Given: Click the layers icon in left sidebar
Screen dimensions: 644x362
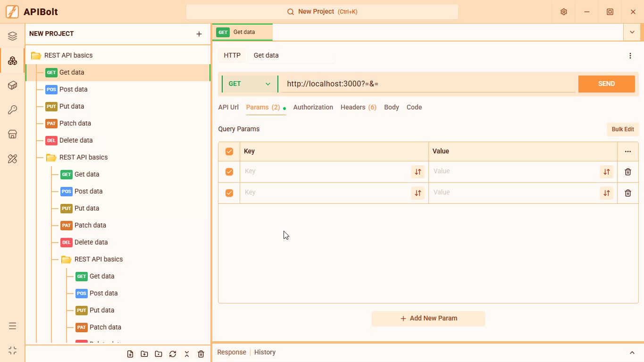Looking at the screenshot, I should point(13,36).
